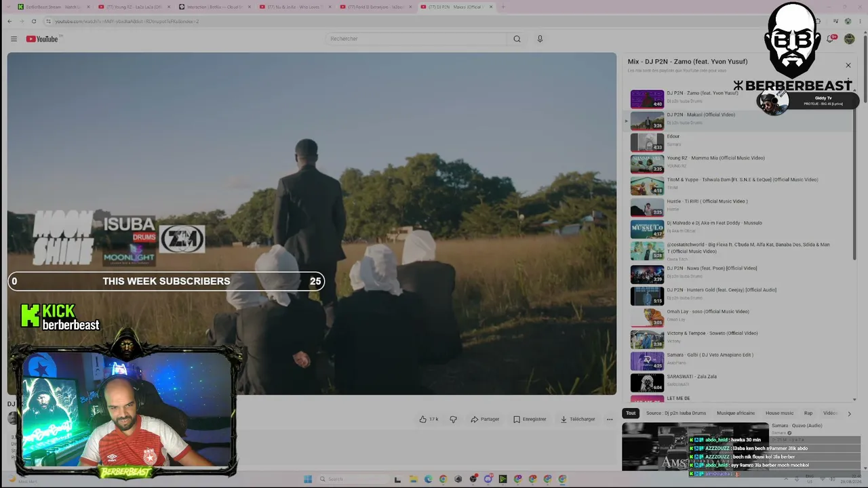Focus the YouTube Rechercher search field
The width and height of the screenshot is (868, 488).
tap(417, 39)
